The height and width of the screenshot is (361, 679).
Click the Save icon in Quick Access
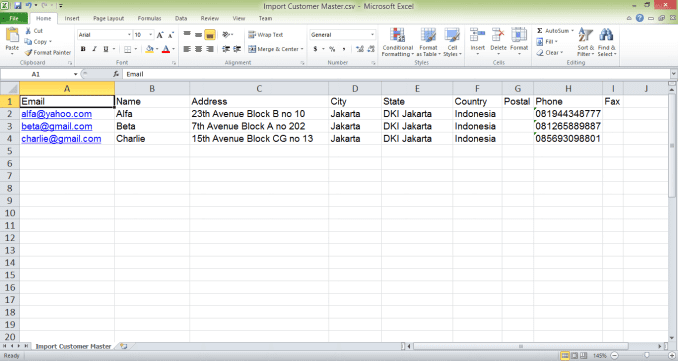(18, 6)
